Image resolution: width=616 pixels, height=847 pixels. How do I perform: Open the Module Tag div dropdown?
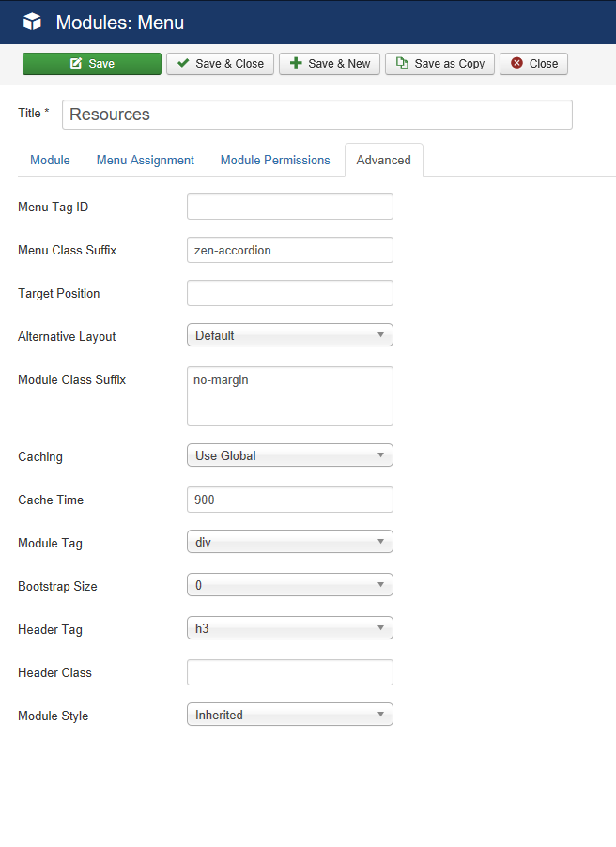point(290,542)
